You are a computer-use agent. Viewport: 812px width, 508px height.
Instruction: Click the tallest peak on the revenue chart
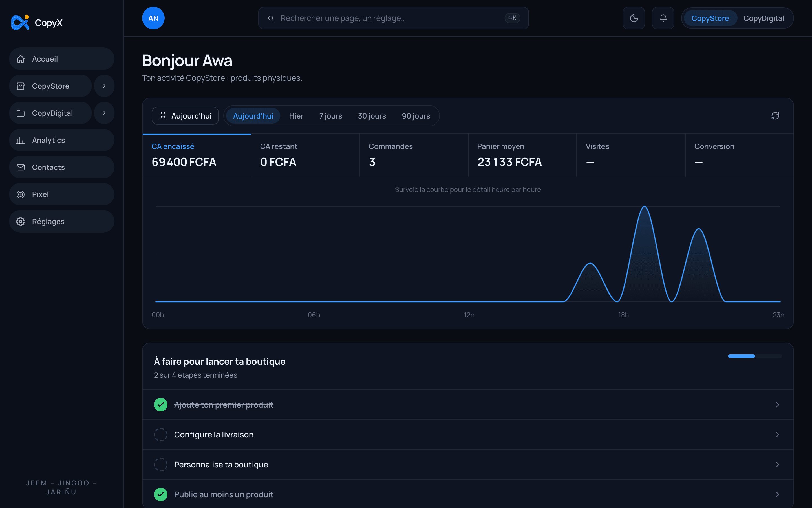[x=645, y=207]
